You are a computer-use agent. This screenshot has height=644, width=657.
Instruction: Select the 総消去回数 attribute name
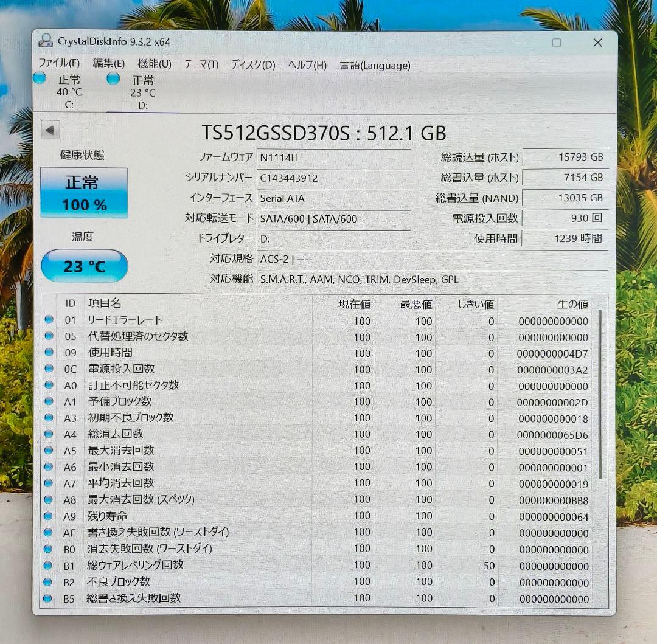point(116,434)
